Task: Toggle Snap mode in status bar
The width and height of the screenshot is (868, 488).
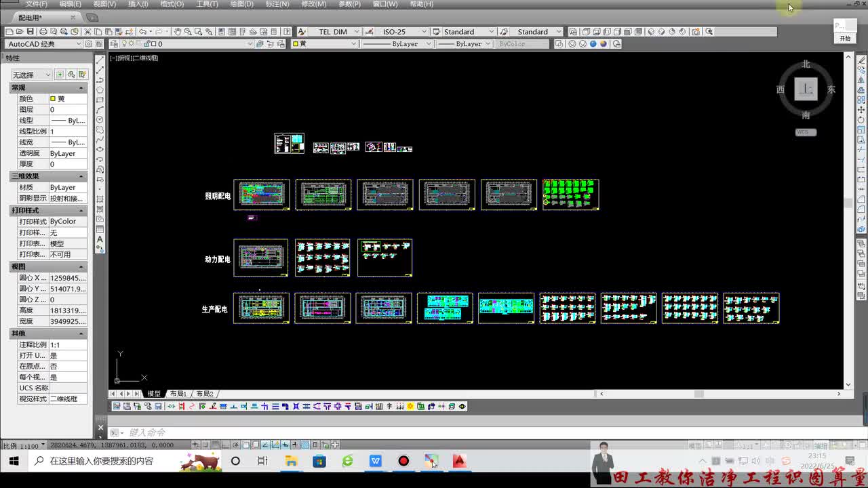Action: tap(205, 445)
